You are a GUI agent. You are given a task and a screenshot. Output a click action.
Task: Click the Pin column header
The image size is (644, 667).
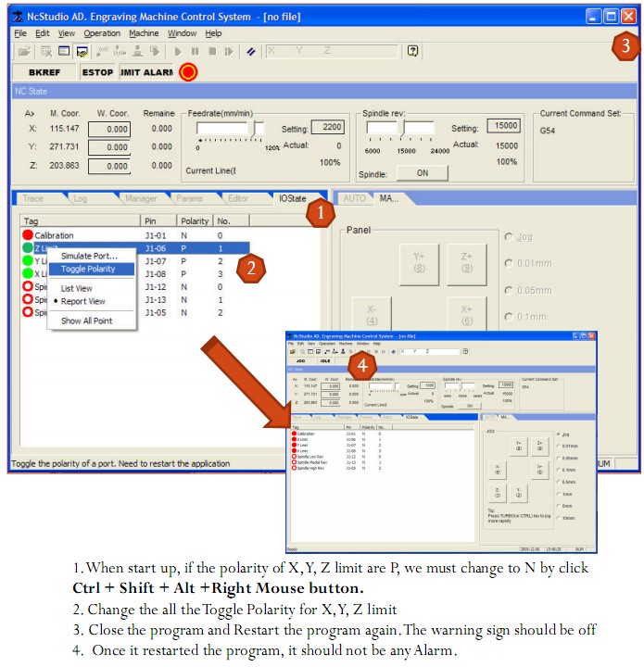[x=158, y=220]
